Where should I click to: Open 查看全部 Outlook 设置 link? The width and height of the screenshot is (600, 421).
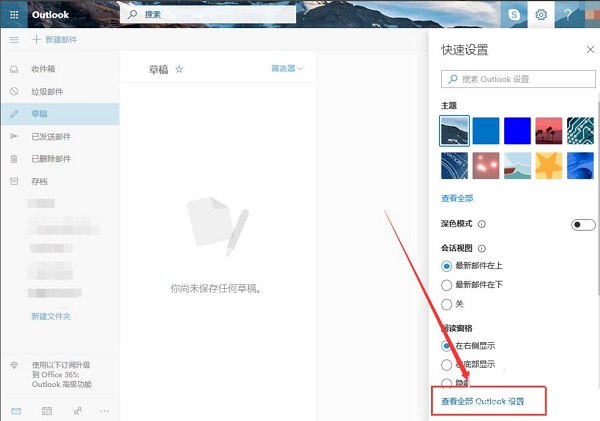[483, 401]
